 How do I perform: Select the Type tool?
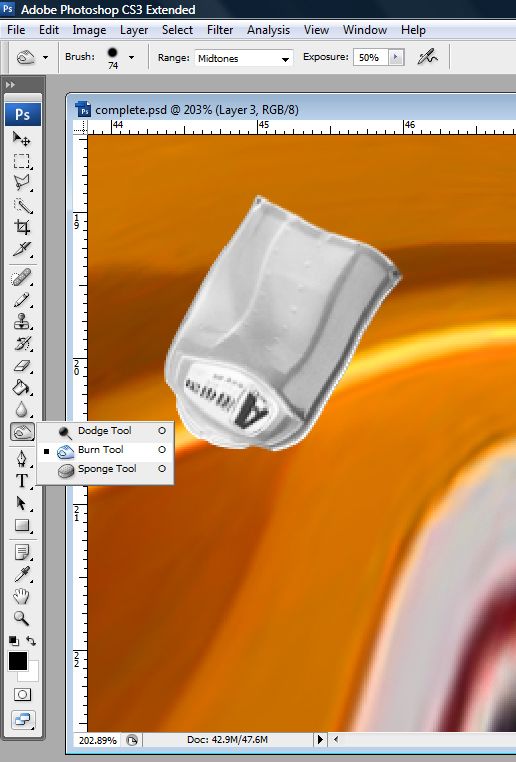tap(22, 481)
